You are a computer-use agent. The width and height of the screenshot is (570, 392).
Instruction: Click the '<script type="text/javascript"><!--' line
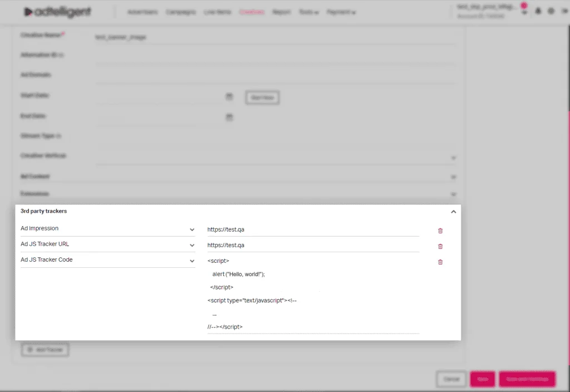(252, 300)
